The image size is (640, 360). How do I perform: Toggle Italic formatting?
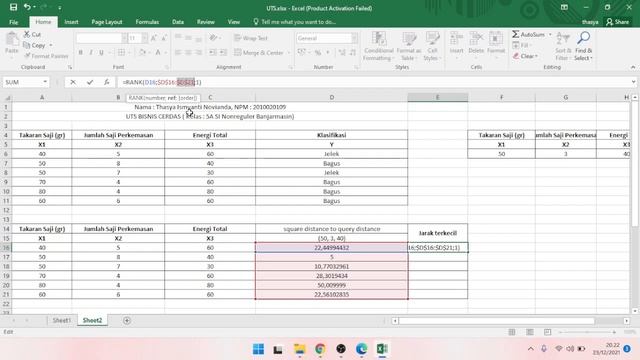91,52
